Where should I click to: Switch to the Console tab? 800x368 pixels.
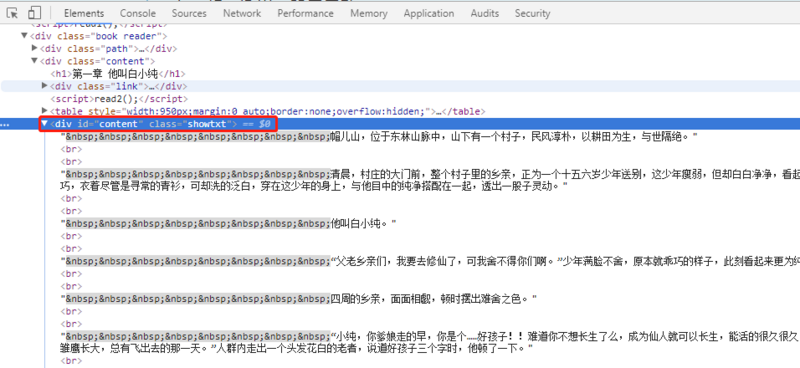pyautogui.click(x=138, y=13)
